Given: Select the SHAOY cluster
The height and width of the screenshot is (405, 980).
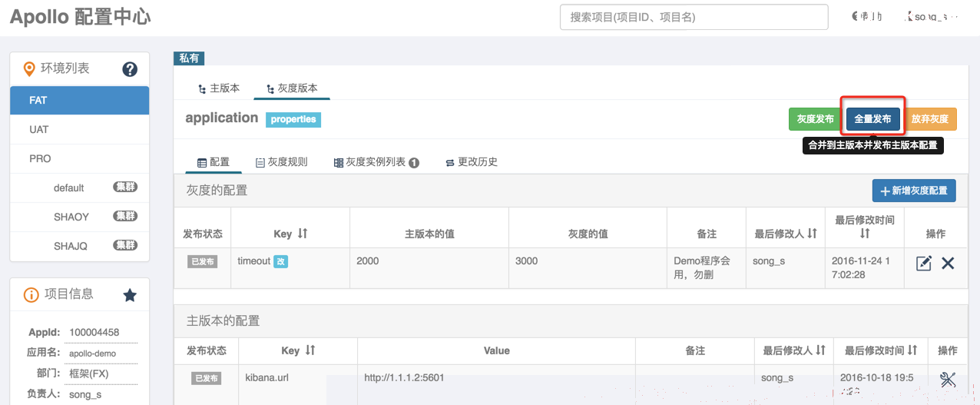Looking at the screenshot, I should pos(80,217).
